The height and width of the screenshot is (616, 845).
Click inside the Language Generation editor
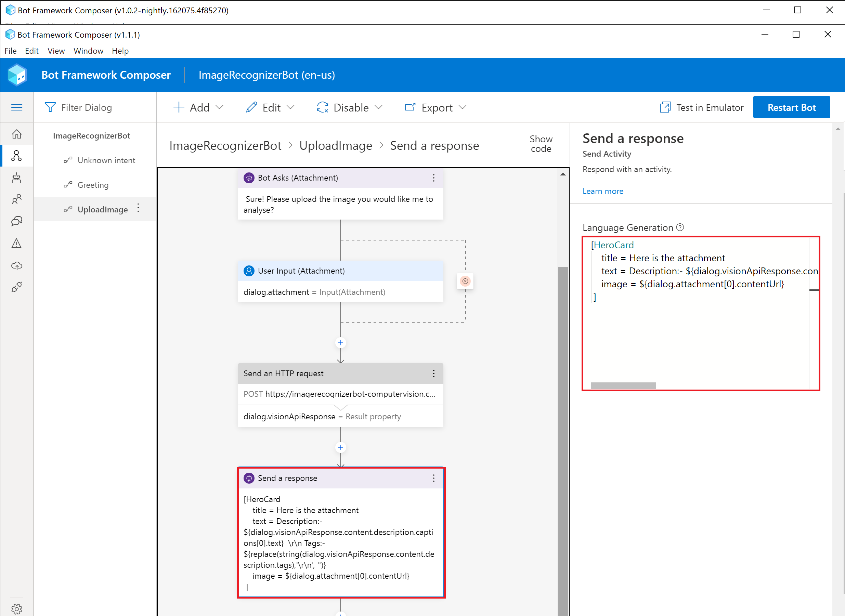pyautogui.click(x=701, y=314)
